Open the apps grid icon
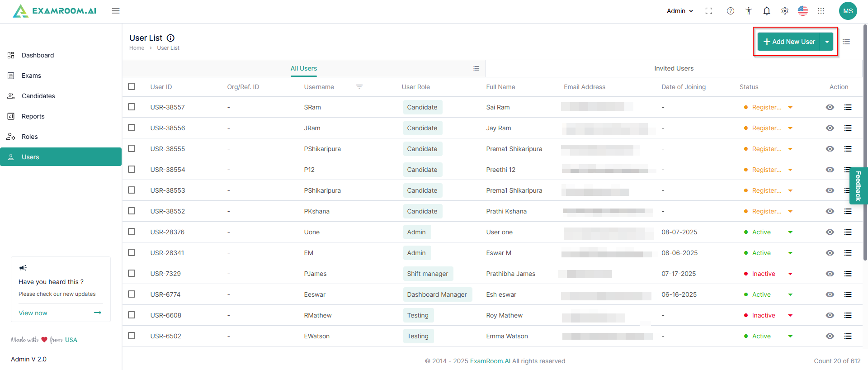This screenshot has width=868, height=370. [821, 11]
